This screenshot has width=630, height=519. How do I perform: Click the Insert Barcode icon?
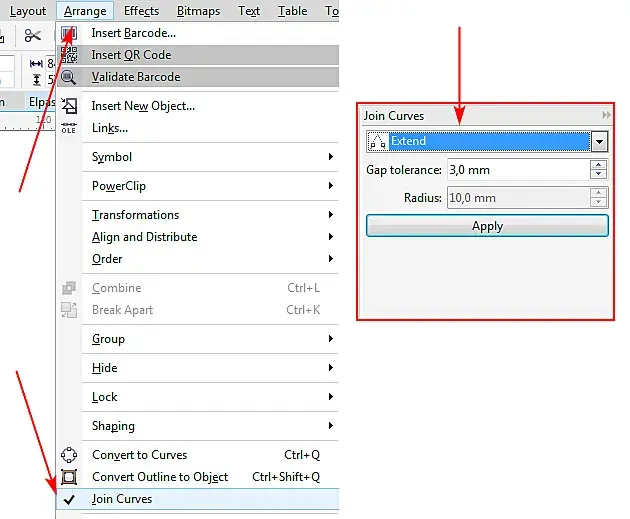69,33
